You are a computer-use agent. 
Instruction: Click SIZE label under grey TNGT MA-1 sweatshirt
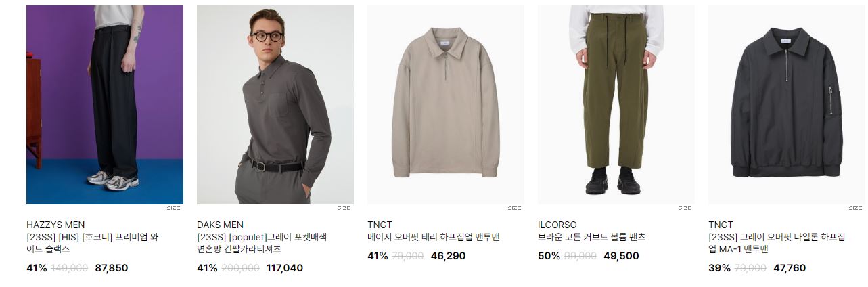[856, 208]
